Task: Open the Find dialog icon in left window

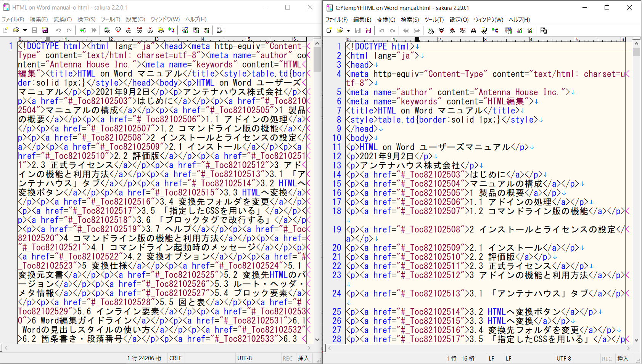Action: [107, 30]
